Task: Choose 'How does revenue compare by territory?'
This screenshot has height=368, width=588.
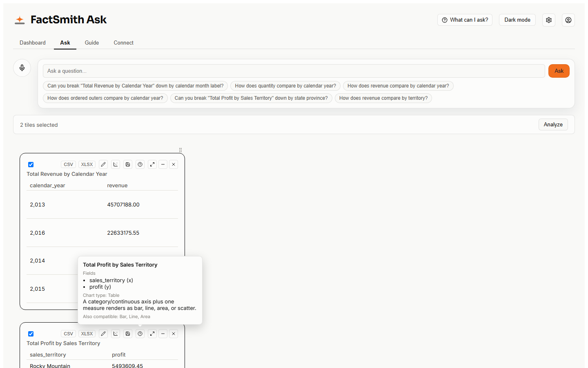Action: coord(383,98)
